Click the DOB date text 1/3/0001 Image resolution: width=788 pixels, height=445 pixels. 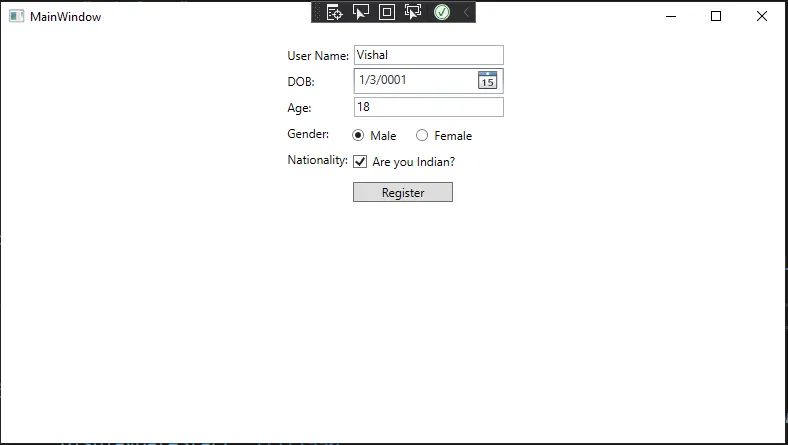tap(382, 80)
